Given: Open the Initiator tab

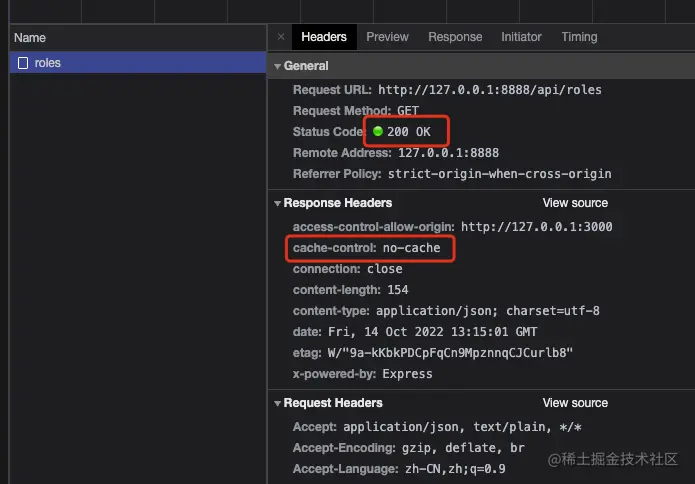Looking at the screenshot, I should tap(521, 37).
